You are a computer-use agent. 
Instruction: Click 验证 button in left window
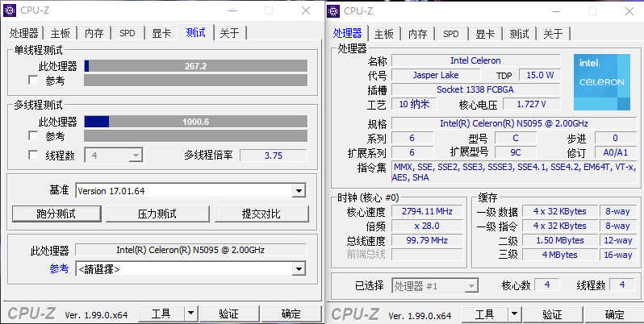pyautogui.click(x=228, y=314)
